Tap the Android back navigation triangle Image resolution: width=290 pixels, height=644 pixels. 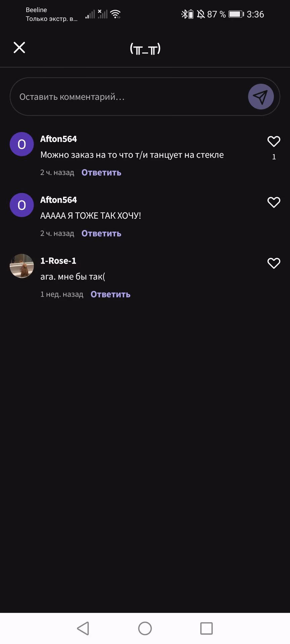[83, 628]
